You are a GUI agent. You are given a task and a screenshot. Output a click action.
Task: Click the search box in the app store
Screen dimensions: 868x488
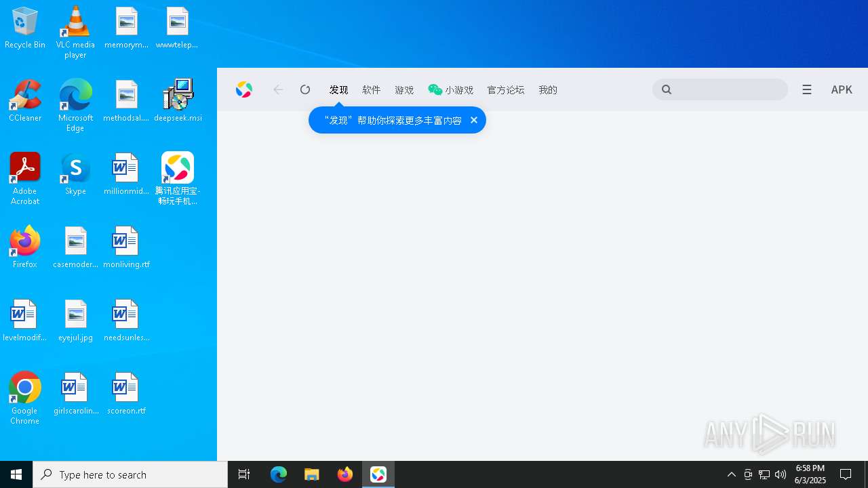[x=720, y=89]
